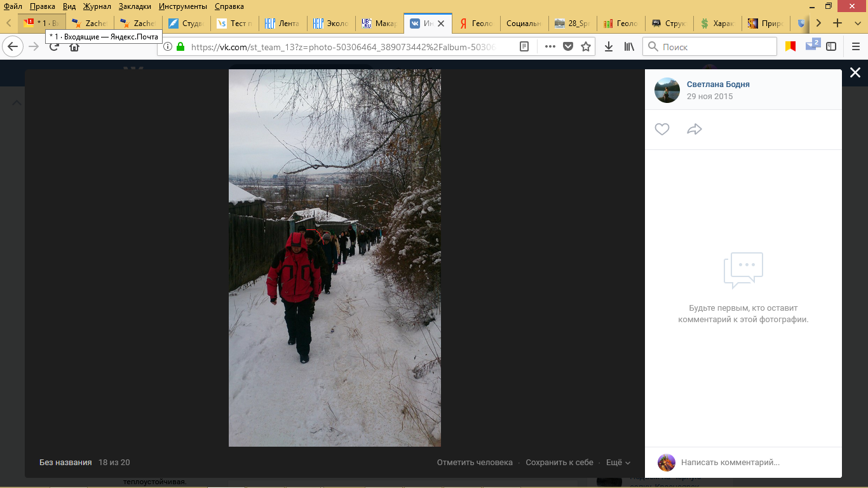The width and height of the screenshot is (868, 488).
Task: Expand the Ещё options menu
Action: click(x=618, y=463)
